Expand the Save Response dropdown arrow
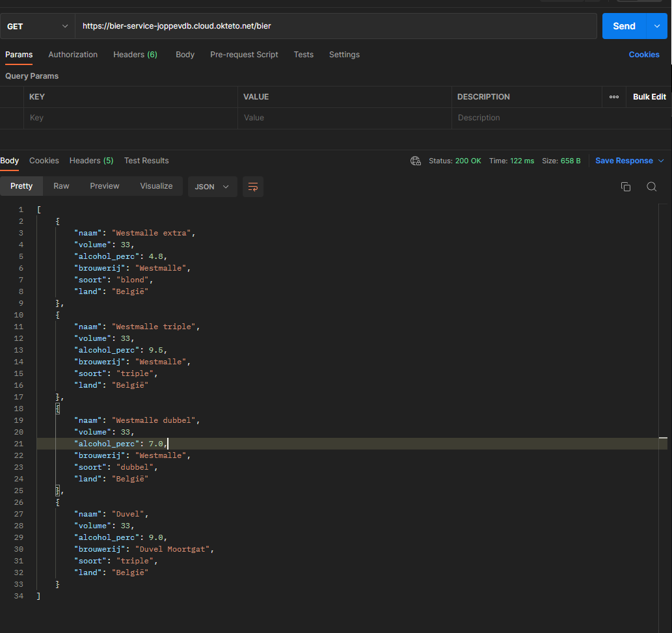 pyautogui.click(x=661, y=161)
